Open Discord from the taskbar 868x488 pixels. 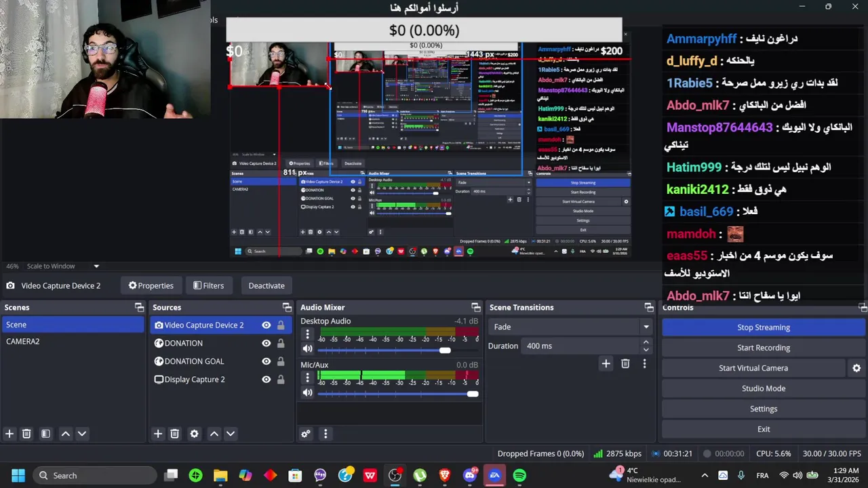[x=469, y=476]
